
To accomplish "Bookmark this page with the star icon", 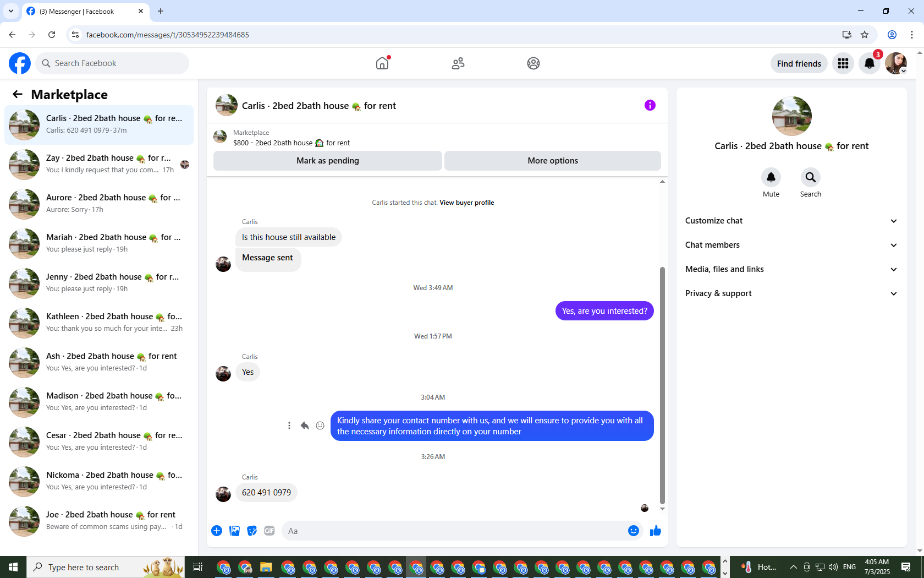I will pos(865,35).
